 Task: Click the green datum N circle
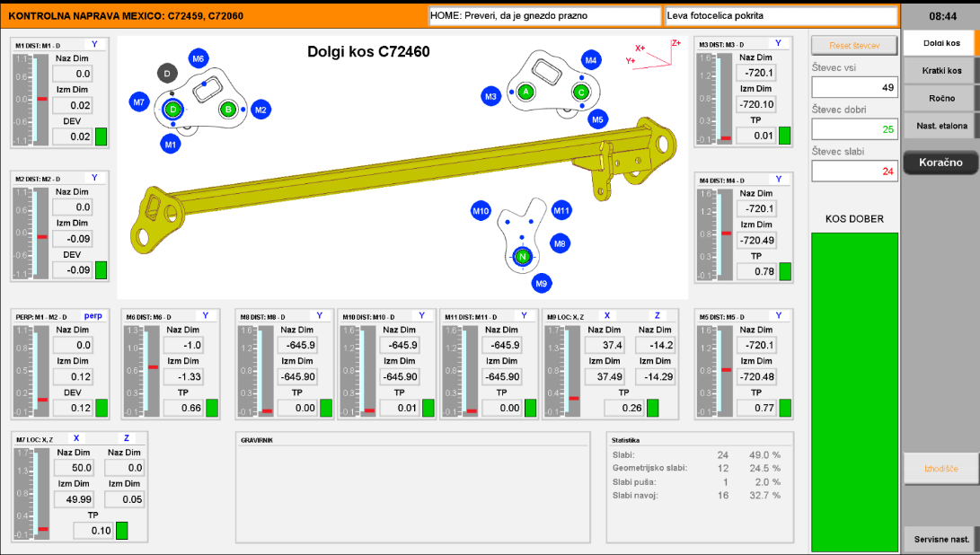click(523, 257)
